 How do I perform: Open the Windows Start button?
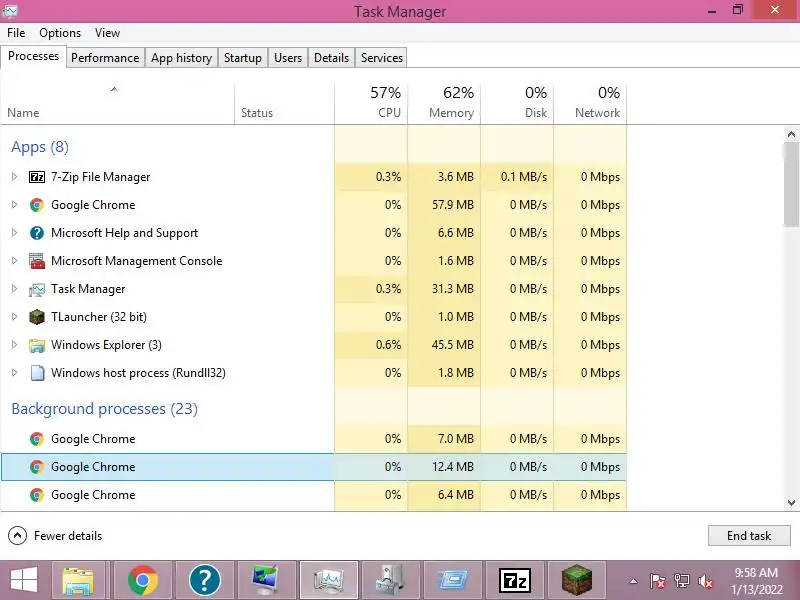coord(23,580)
